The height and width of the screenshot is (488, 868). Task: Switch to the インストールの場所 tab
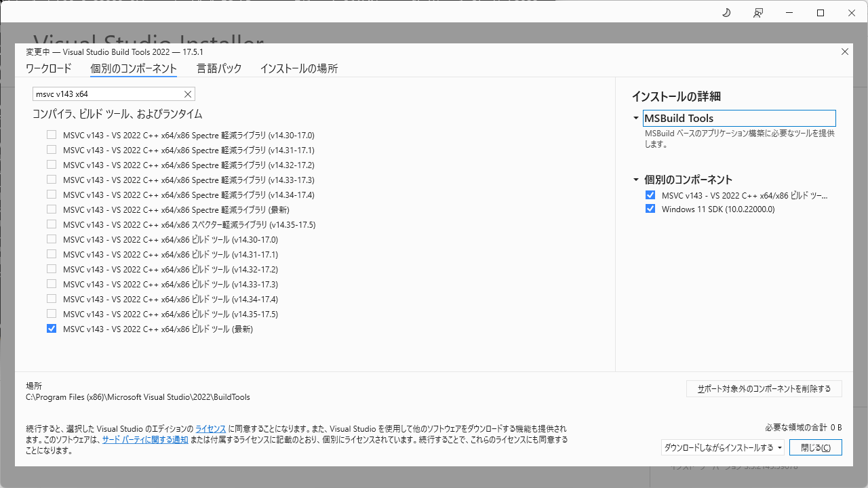point(299,68)
